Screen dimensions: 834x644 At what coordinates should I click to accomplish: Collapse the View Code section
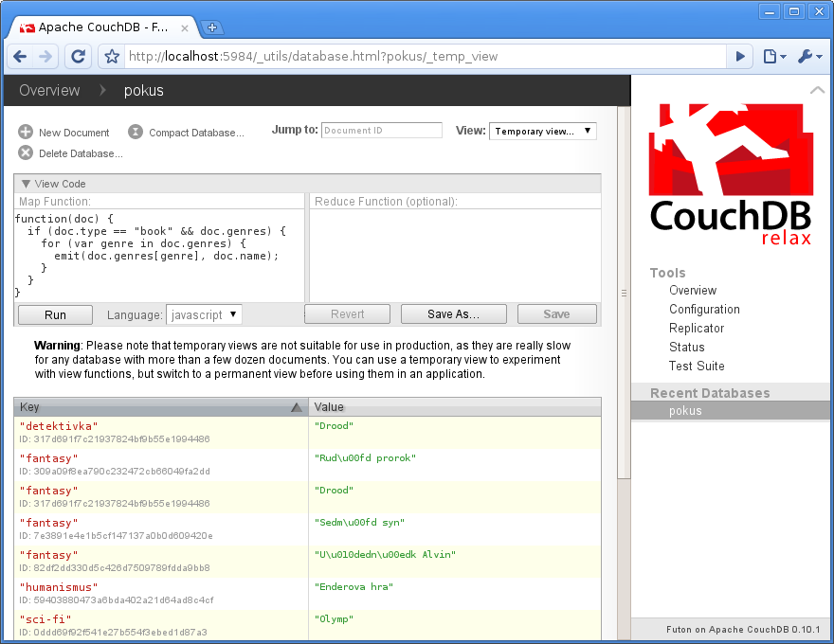coord(26,184)
